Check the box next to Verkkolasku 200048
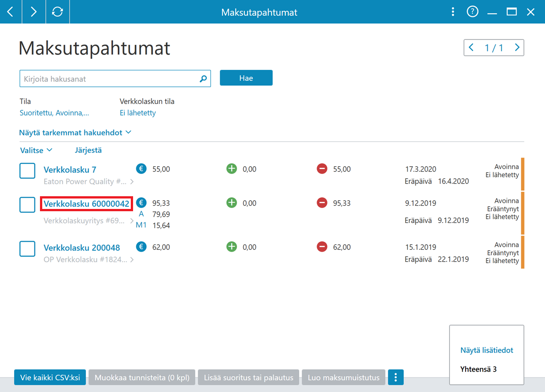The width and height of the screenshot is (545, 392). pos(27,249)
